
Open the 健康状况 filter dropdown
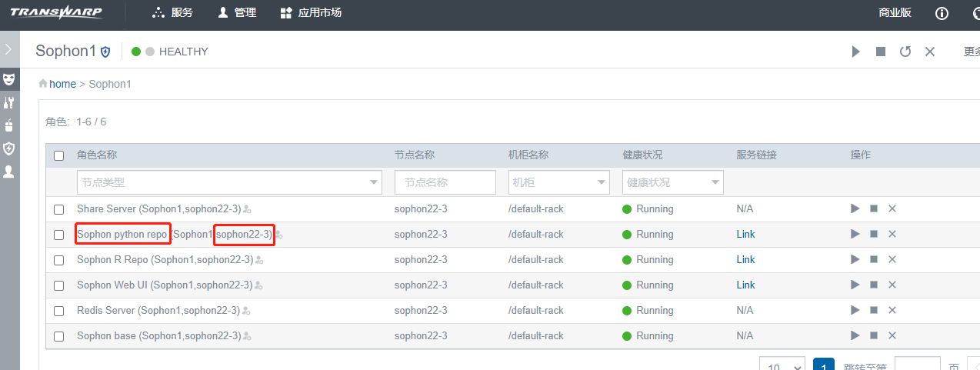pyautogui.click(x=672, y=182)
